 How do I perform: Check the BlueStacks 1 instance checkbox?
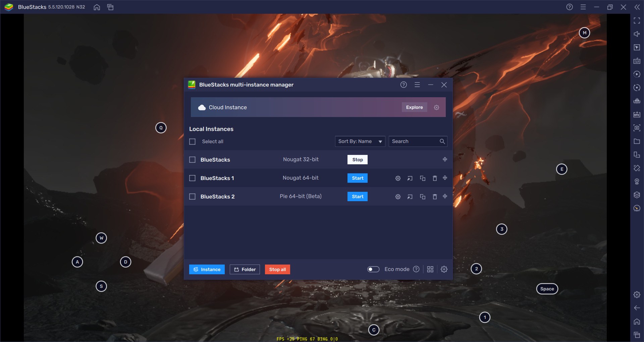pos(192,178)
